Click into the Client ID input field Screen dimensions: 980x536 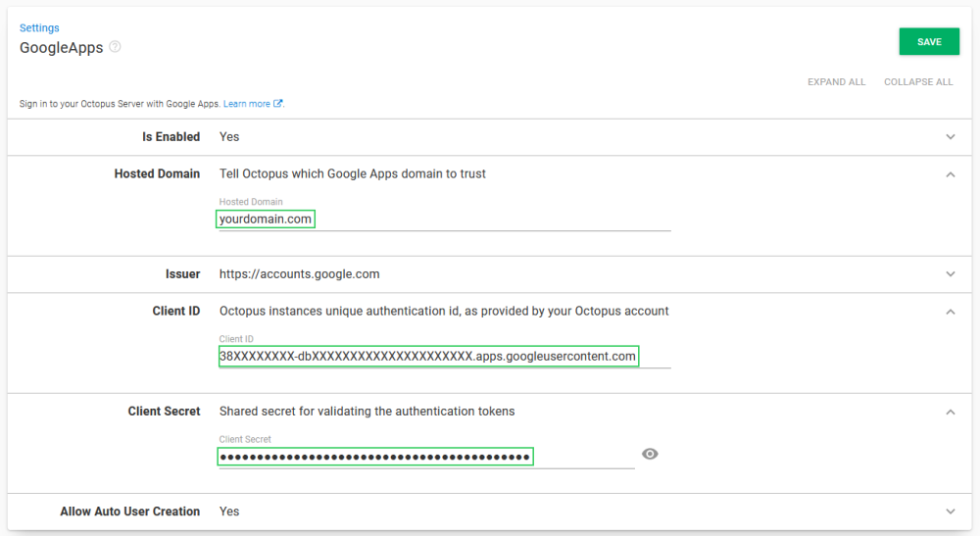click(444, 357)
